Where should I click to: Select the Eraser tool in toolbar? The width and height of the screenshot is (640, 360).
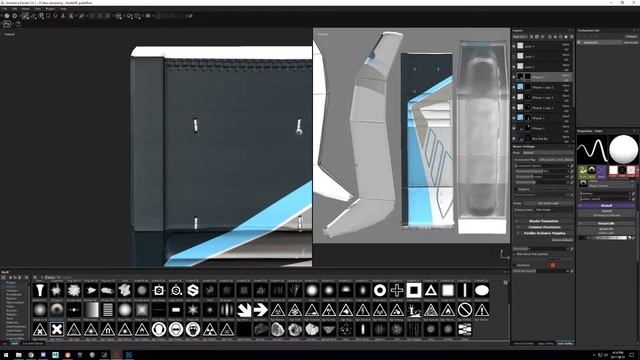[33, 16]
